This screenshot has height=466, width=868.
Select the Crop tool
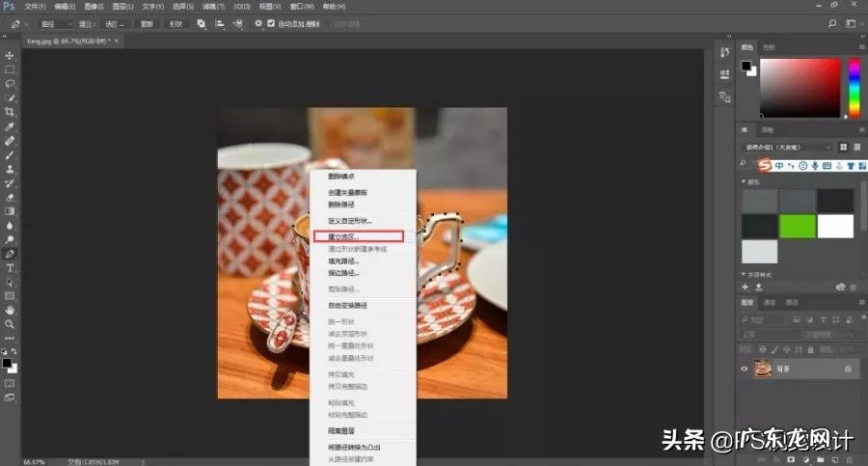coord(10,112)
